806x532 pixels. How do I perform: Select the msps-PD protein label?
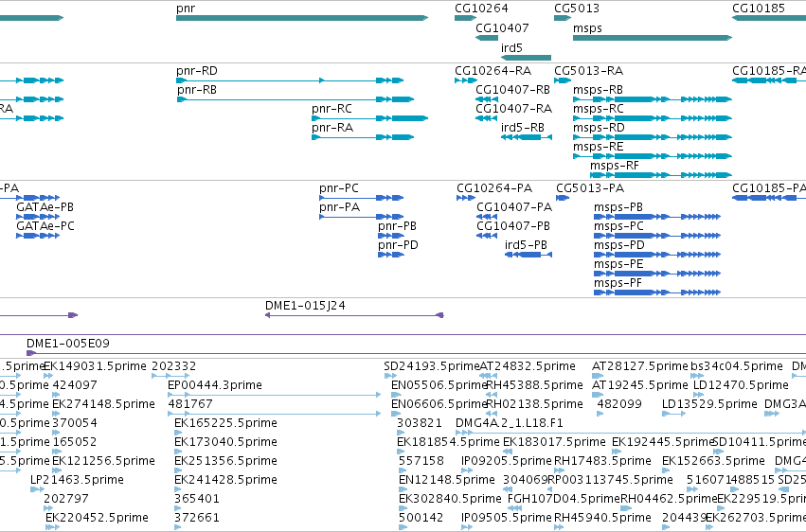click(x=619, y=245)
